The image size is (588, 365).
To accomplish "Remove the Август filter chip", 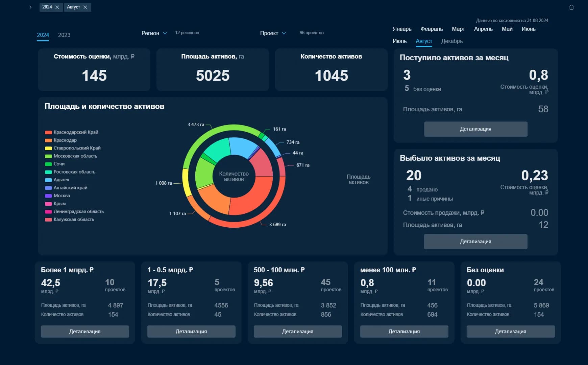I will coord(85,7).
